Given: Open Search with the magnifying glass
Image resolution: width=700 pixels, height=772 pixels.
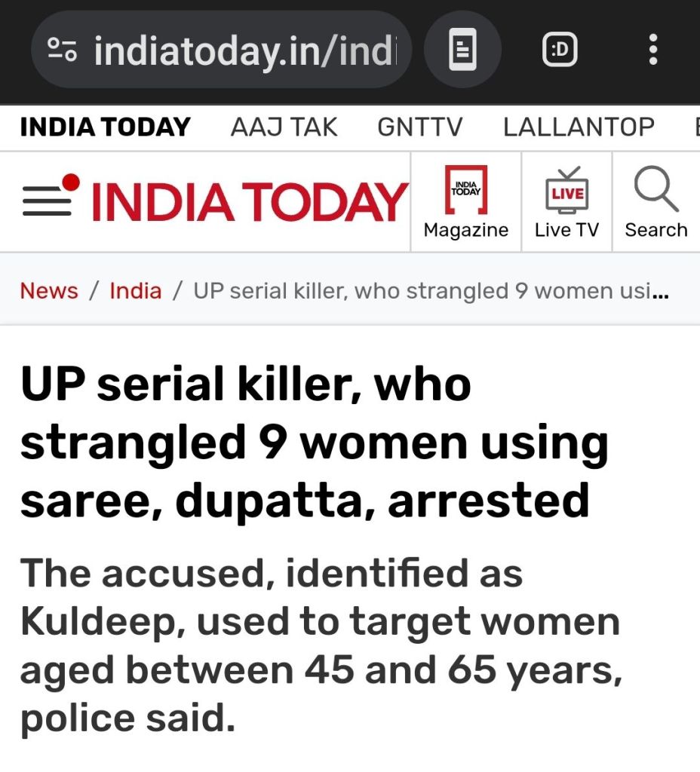Looking at the screenshot, I should pyautogui.click(x=655, y=202).
